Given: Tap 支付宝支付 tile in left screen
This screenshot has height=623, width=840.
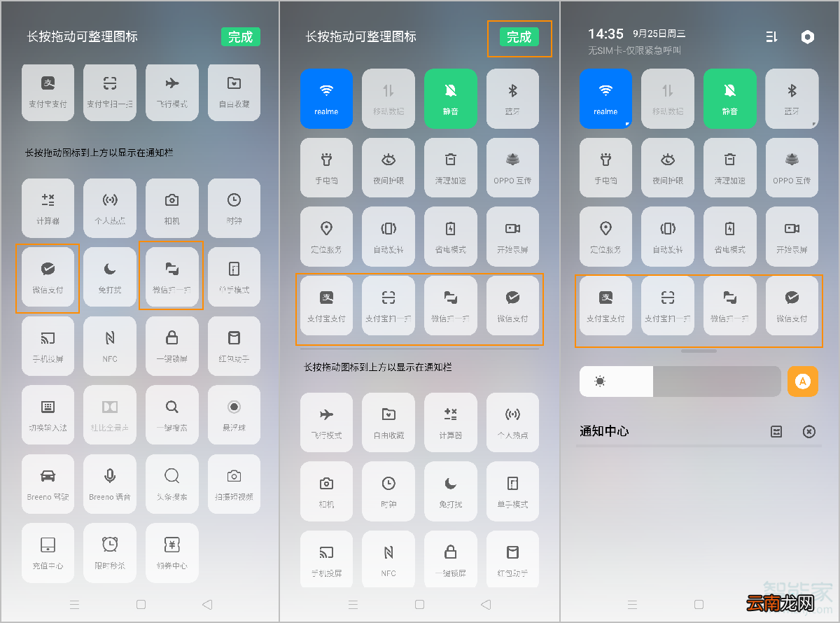Looking at the screenshot, I should pyautogui.click(x=48, y=92).
